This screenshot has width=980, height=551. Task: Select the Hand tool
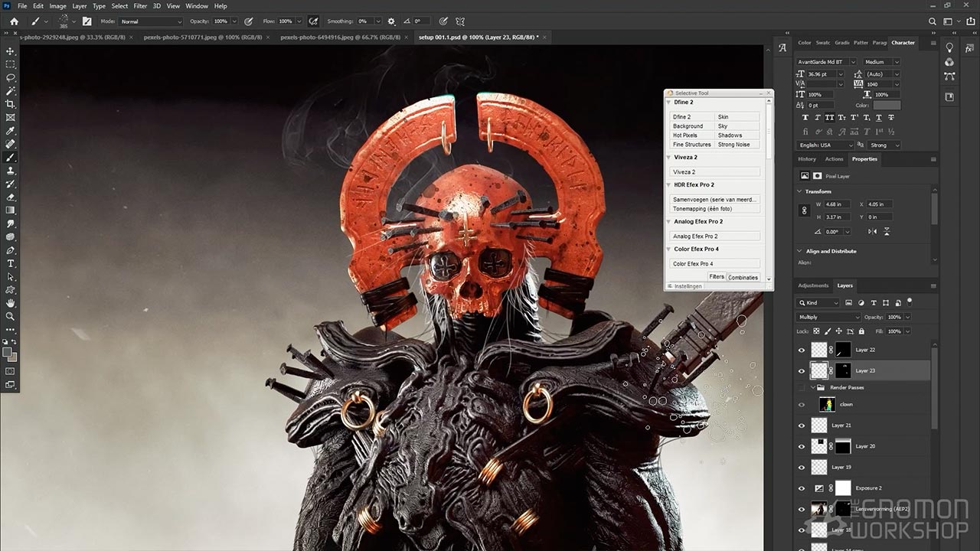11,303
